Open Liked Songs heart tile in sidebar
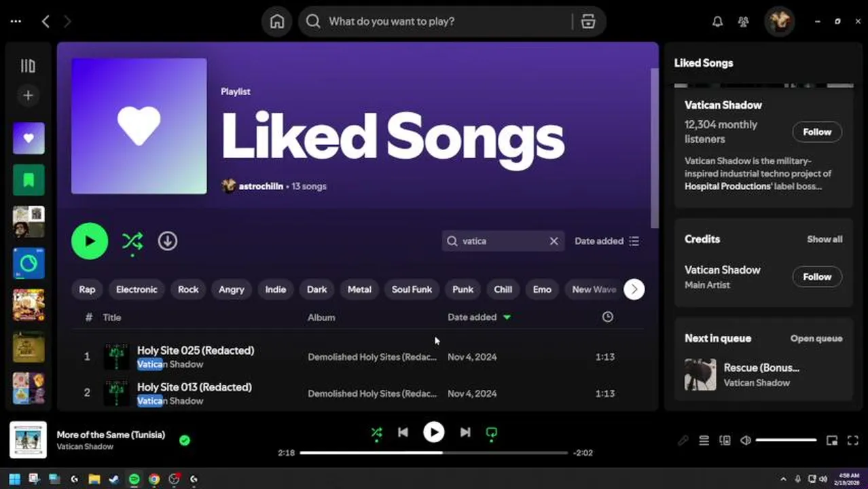 coord(29,139)
